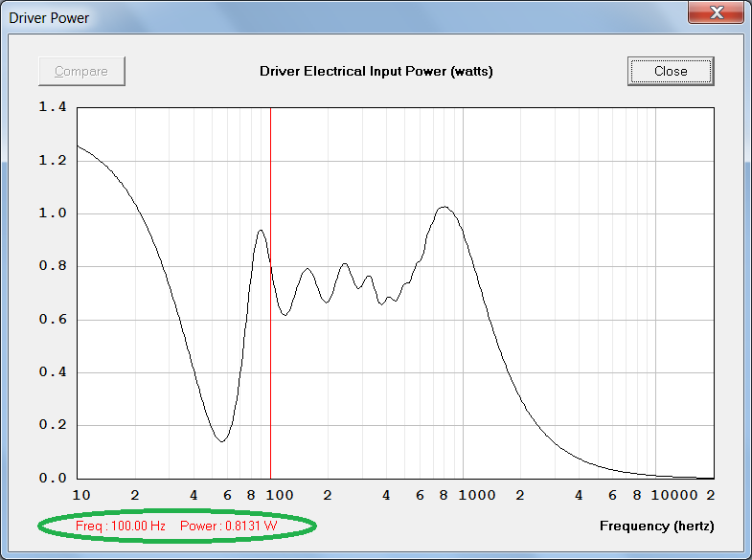This screenshot has width=752, height=560.
Task: Click the red 100 Hz cursor line on the chart
Action: (270, 293)
